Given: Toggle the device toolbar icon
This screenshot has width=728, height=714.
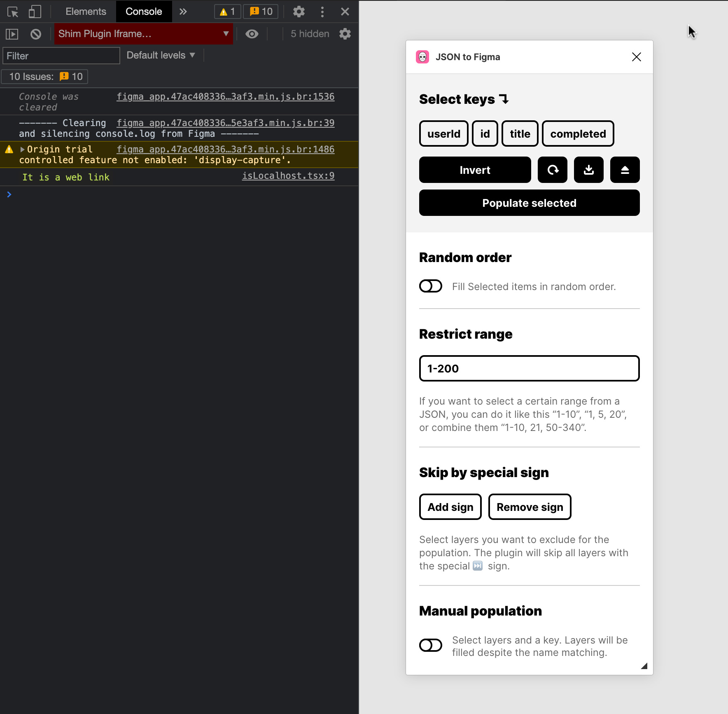Looking at the screenshot, I should (35, 12).
